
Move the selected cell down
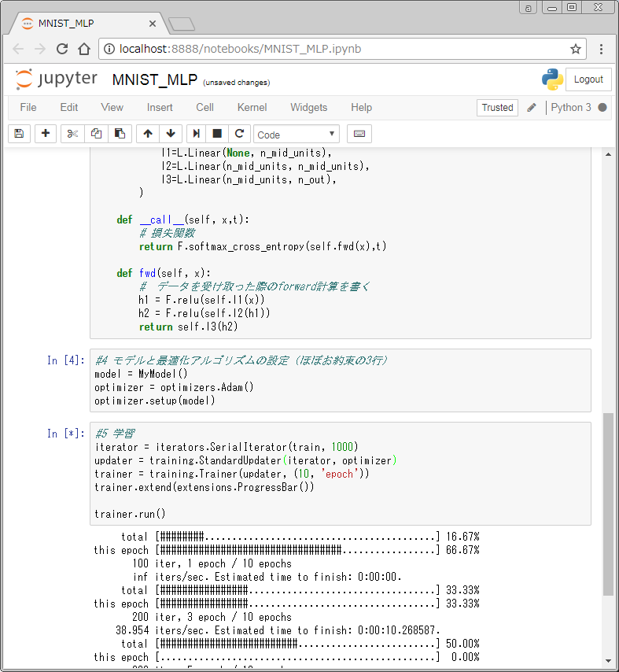(x=170, y=134)
